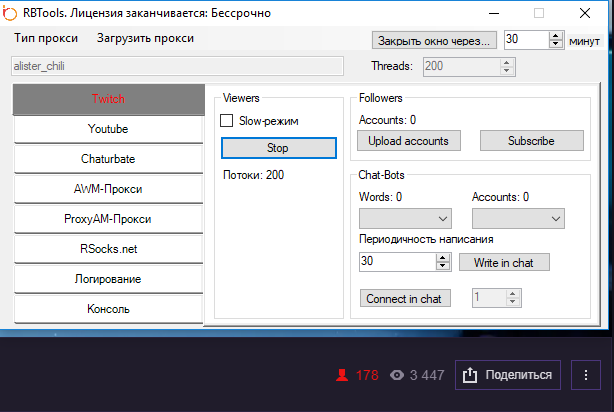Switch to the Youtube tab

(x=108, y=129)
